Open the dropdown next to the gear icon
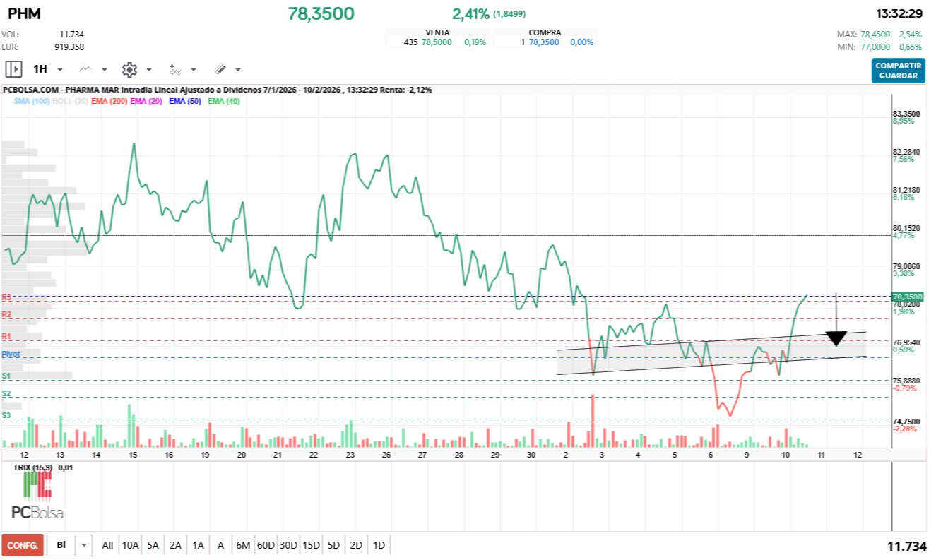Screen dimensions: 936x560 (x=148, y=69)
